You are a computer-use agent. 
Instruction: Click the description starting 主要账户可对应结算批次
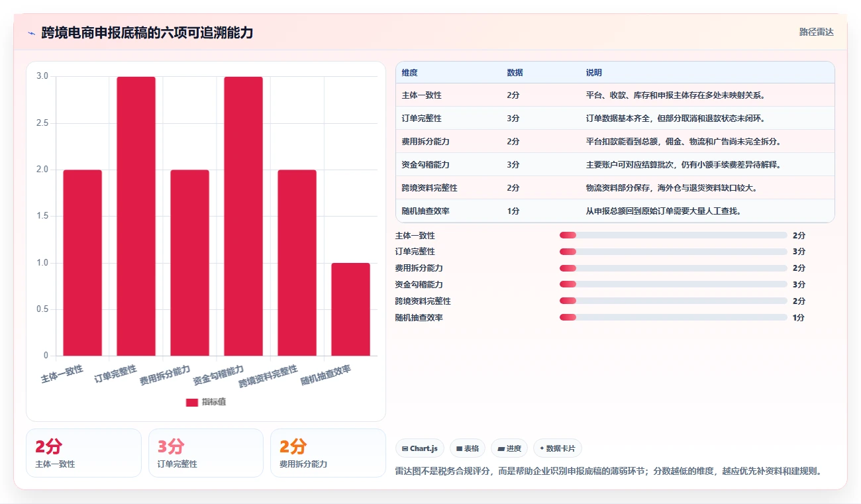[684, 165]
